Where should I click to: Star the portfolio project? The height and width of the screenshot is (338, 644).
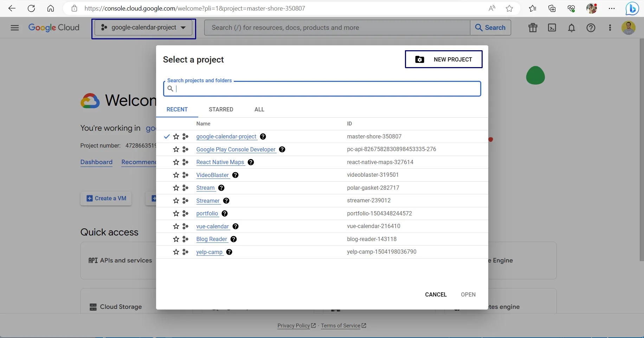tap(176, 214)
